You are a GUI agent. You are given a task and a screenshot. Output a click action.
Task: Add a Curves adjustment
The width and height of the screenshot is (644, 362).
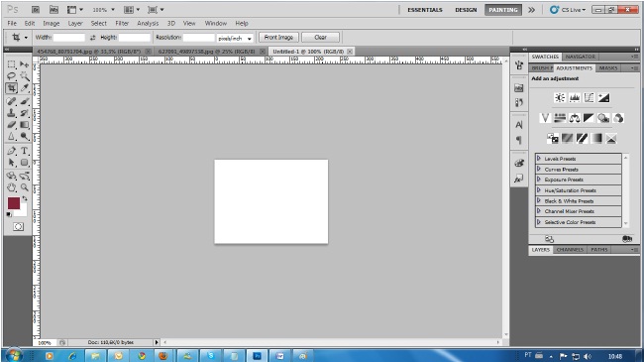589,98
